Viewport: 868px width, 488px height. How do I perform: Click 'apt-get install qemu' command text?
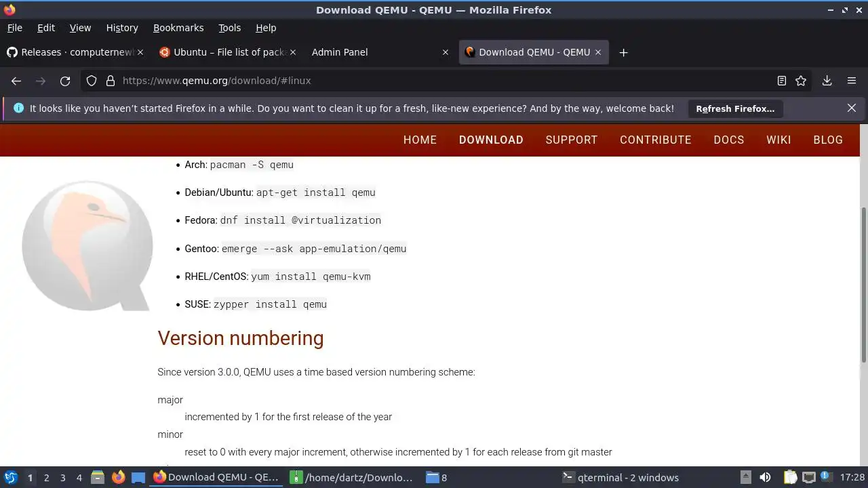point(315,192)
